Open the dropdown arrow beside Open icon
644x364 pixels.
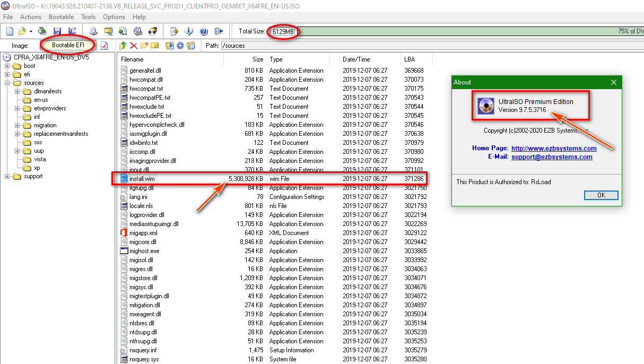point(31,32)
